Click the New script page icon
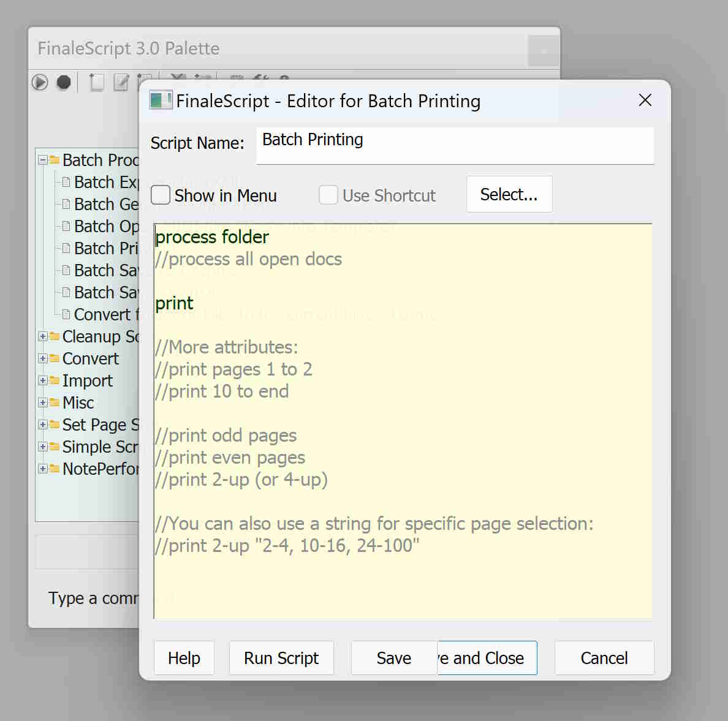 click(96, 82)
